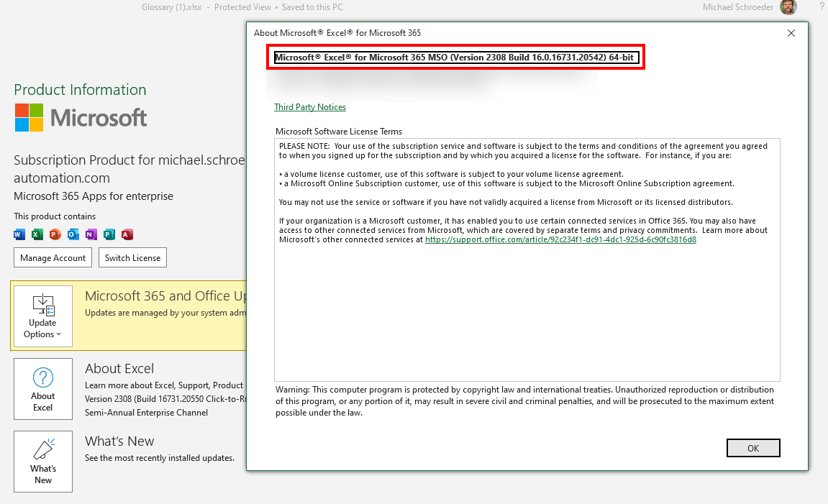The height and width of the screenshot is (504, 828).
Task: Click the About Excel section heading
Action: pos(119,368)
